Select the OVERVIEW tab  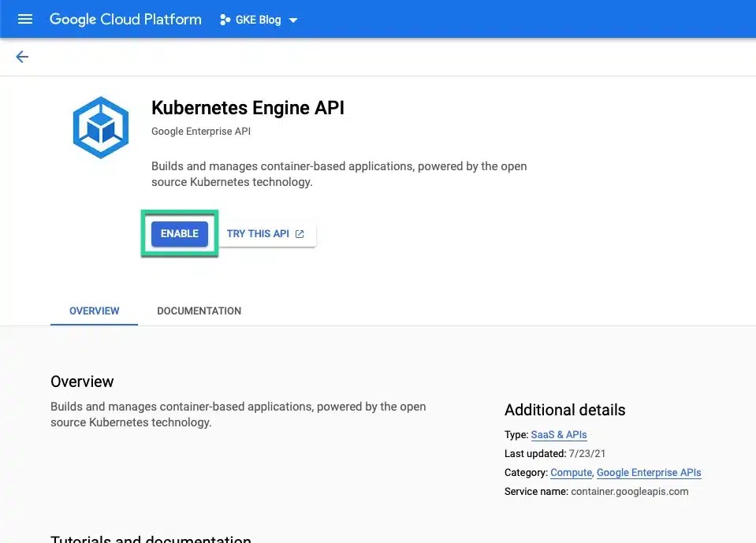(94, 311)
